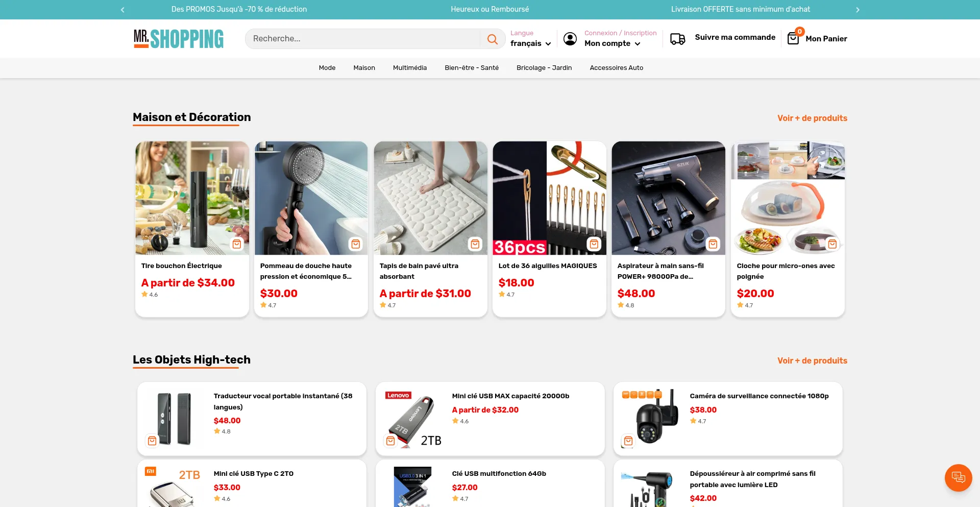Screen dimensions: 980x507
Task: Click the Recherche search field
Action: (362, 39)
